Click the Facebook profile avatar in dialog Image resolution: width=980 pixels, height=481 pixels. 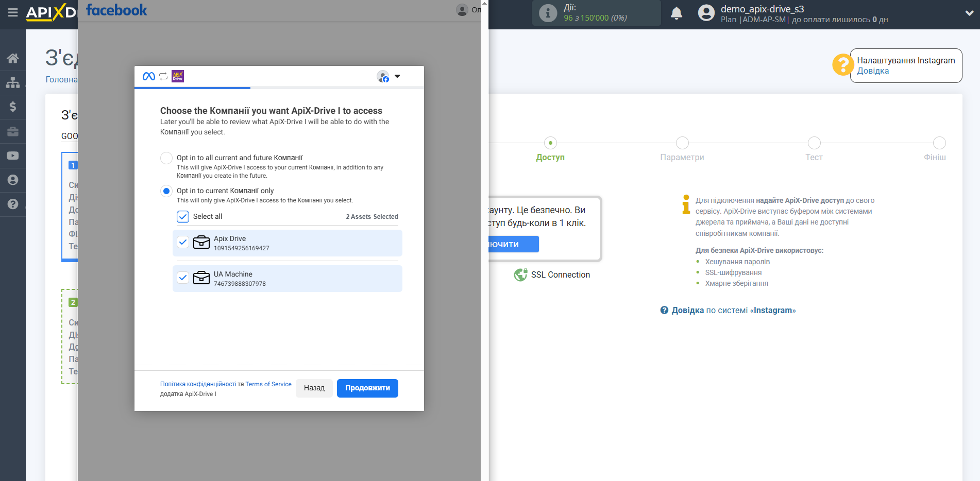click(383, 76)
